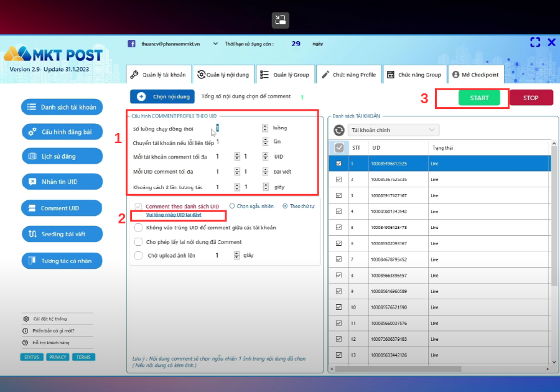Switch to the Quản lý Group tab
Image resolution: width=560 pixels, height=392 pixels.
click(285, 75)
